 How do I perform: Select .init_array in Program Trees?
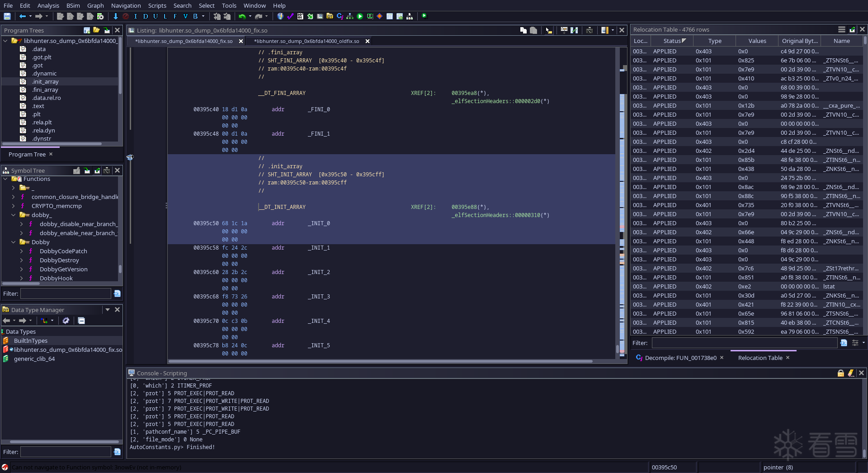[45, 82]
